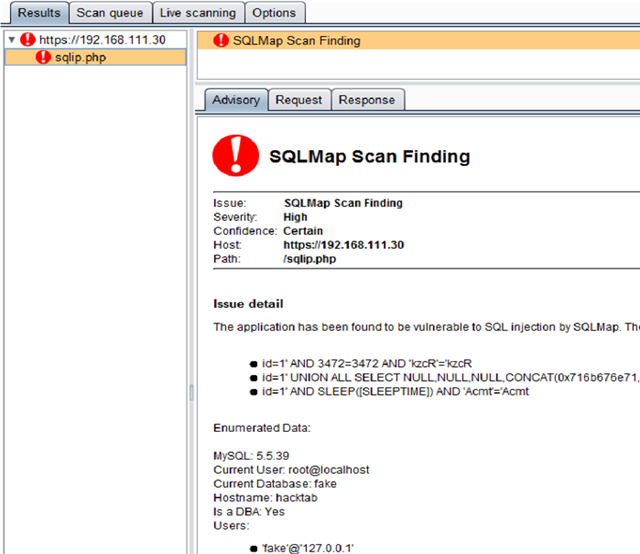Open the Results tab
The image size is (640, 554).
pyautogui.click(x=39, y=13)
